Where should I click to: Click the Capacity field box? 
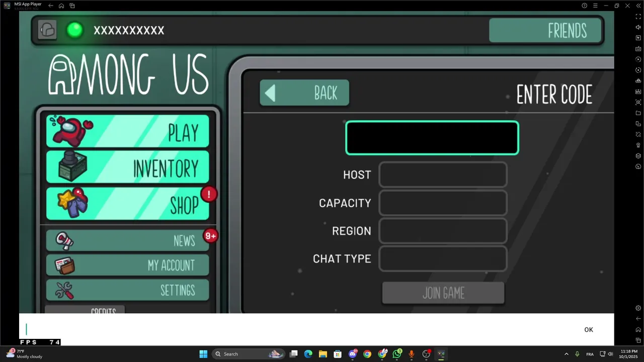pyautogui.click(x=443, y=203)
